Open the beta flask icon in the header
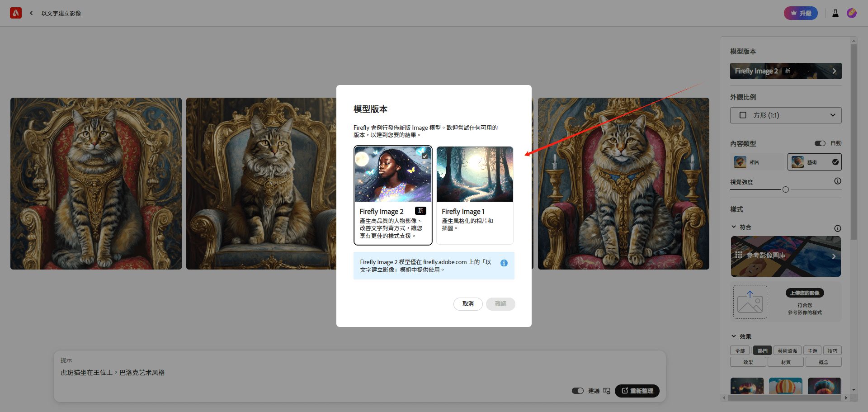The height and width of the screenshot is (412, 868). [x=835, y=13]
